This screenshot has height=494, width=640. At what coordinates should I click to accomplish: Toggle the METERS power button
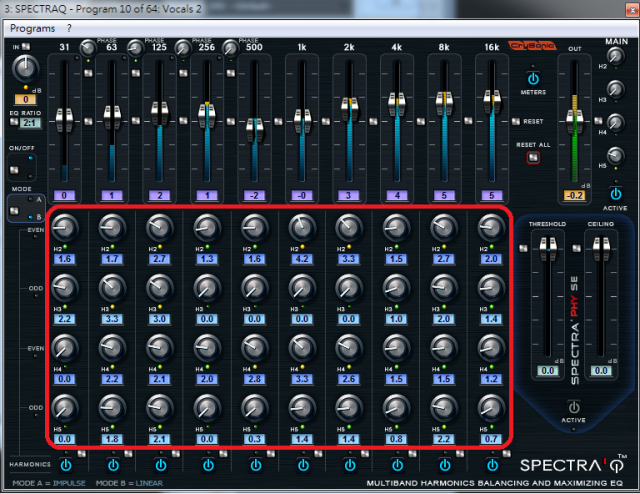pos(533,78)
